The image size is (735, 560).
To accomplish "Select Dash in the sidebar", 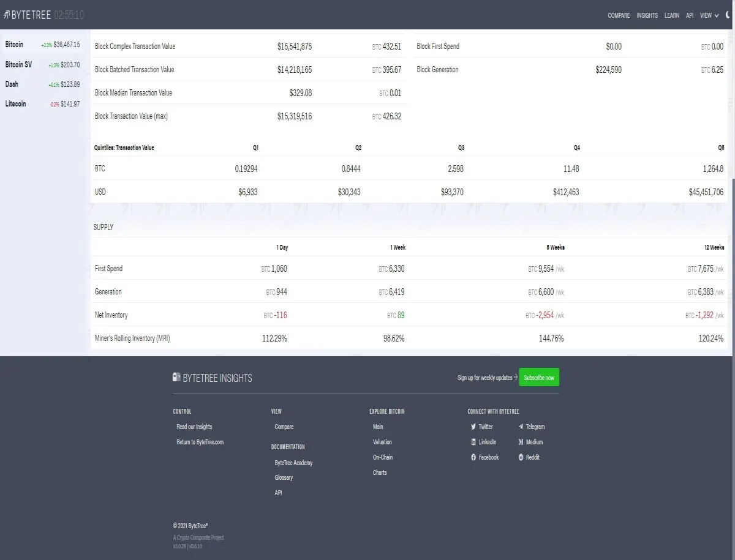I will [x=43, y=84].
